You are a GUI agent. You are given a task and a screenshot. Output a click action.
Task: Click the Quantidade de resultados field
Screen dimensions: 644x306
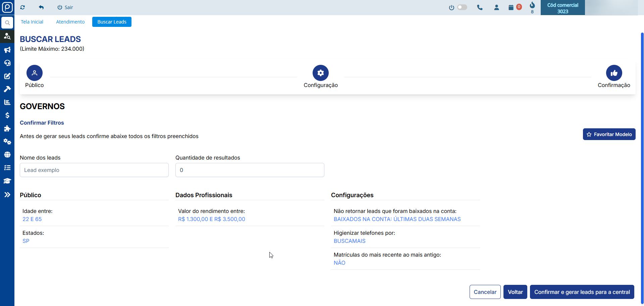250,170
